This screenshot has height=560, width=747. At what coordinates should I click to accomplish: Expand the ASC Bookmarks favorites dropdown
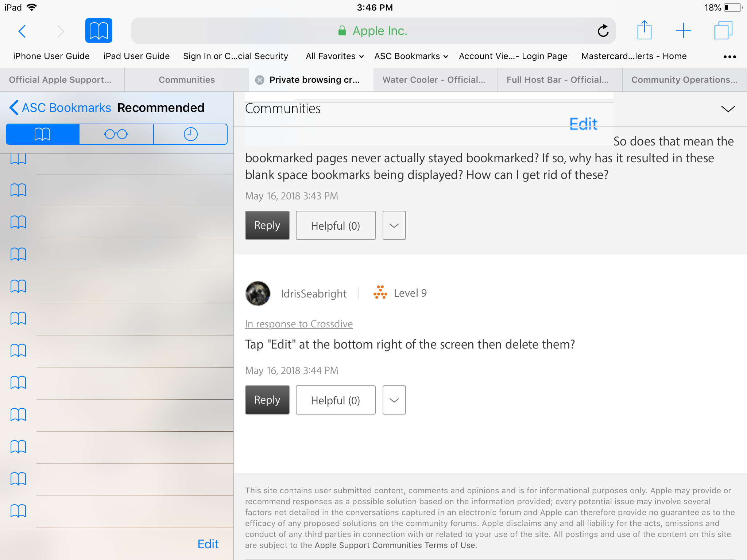[411, 56]
